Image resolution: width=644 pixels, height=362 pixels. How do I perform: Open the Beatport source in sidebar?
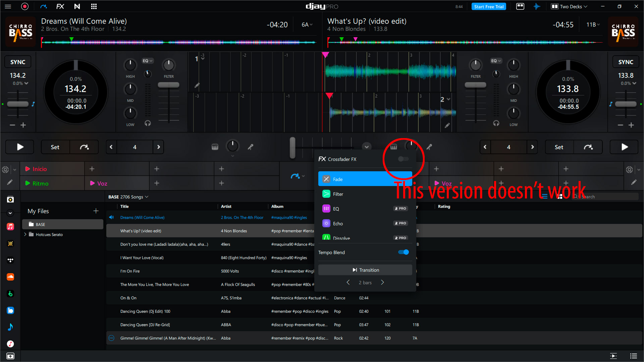tap(10, 294)
